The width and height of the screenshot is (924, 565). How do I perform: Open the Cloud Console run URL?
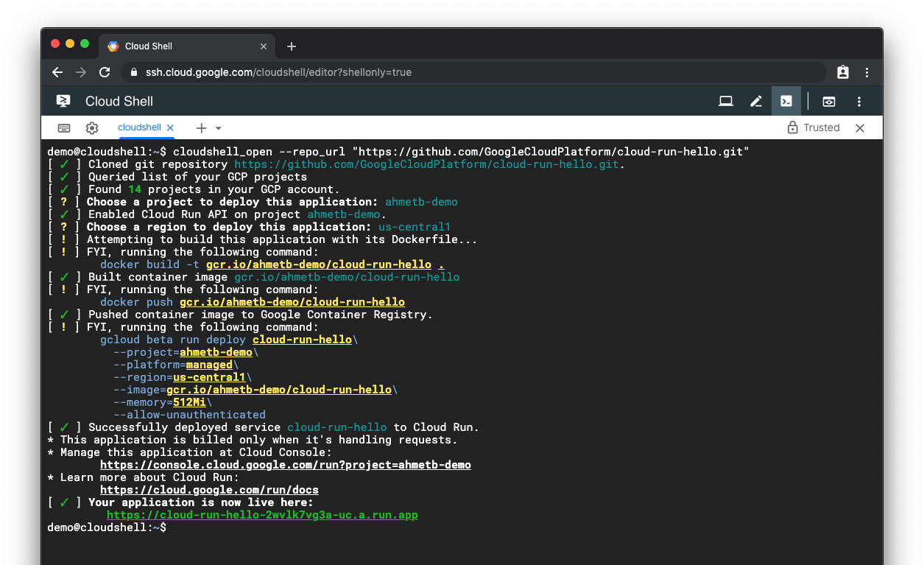pyautogui.click(x=286, y=465)
